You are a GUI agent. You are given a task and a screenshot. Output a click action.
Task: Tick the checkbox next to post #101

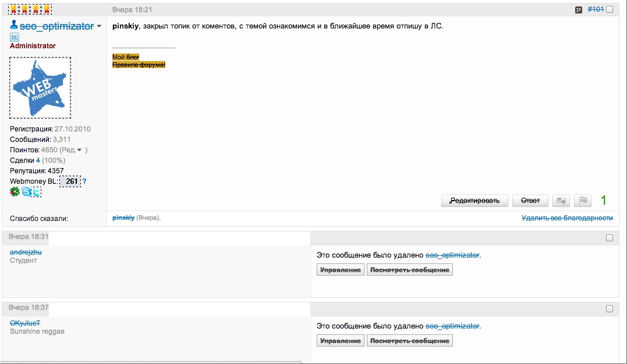point(610,10)
